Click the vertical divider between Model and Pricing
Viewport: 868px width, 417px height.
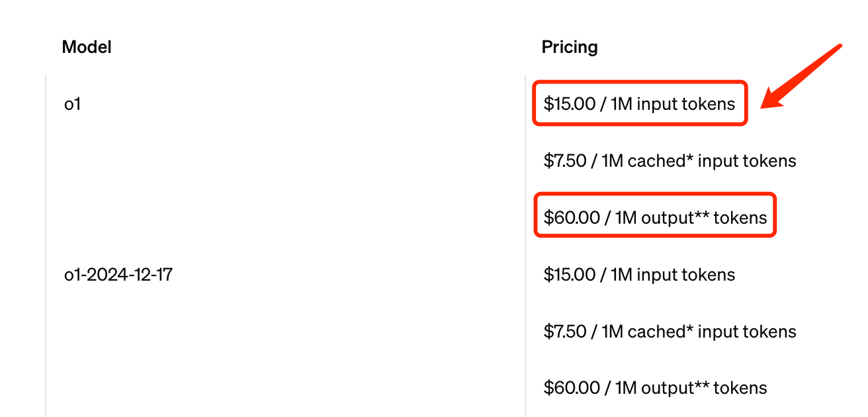pos(525,245)
